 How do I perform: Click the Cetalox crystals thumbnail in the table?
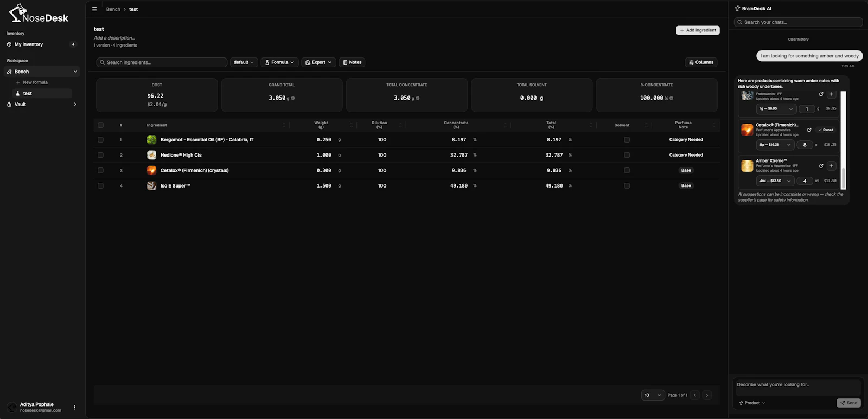[x=151, y=170]
